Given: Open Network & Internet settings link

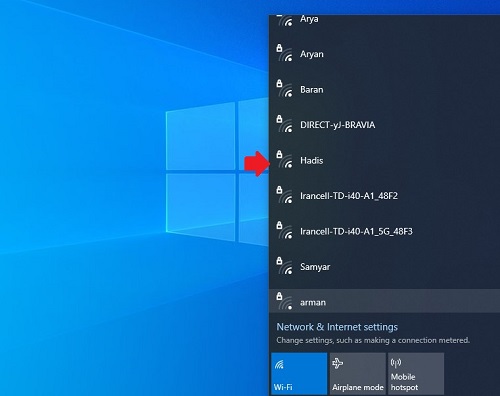Looking at the screenshot, I should [337, 327].
